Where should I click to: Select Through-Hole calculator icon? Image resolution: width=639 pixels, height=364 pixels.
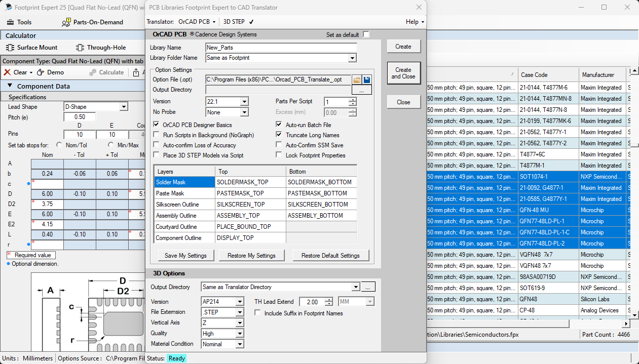[x=80, y=48]
